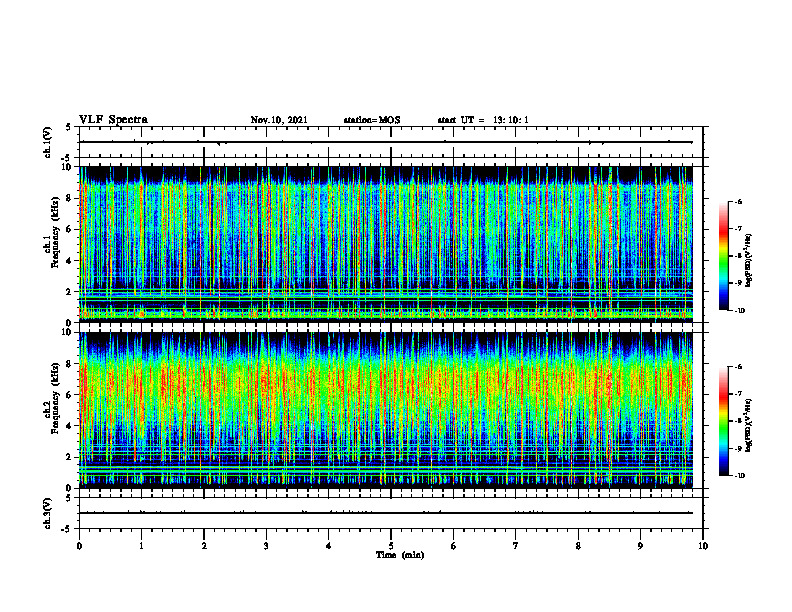Click the time axis tick label "5"
This screenshot has width=792, height=612.
(x=391, y=546)
